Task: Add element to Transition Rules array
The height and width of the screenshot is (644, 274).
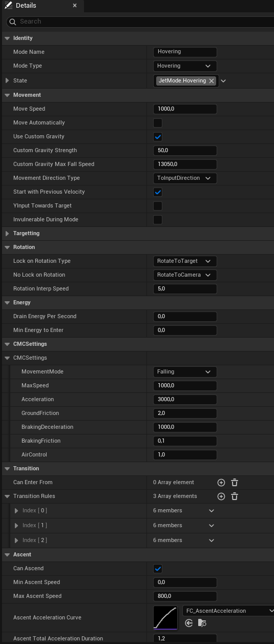Action: pos(221,496)
